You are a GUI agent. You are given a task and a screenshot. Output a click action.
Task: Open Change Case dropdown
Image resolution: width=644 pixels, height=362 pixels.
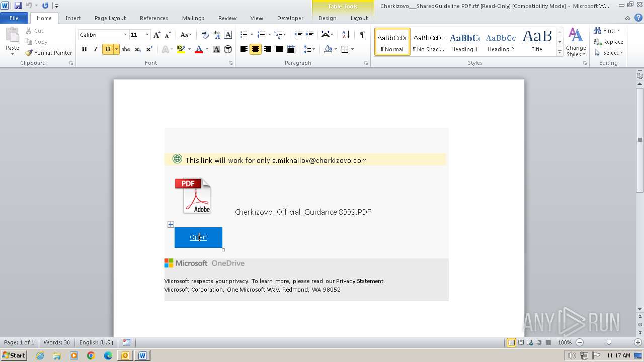pos(186,35)
